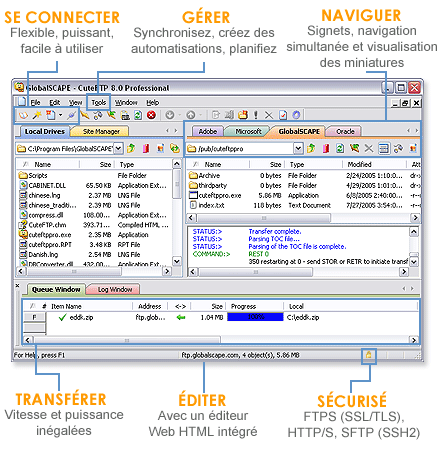Viewport: 438px width, 460px height.
Task: Open the File menu
Action: click(x=35, y=103)
